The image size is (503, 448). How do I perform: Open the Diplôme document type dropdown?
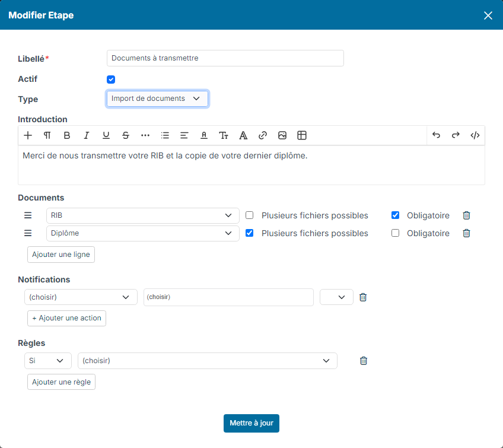point(143,233)
